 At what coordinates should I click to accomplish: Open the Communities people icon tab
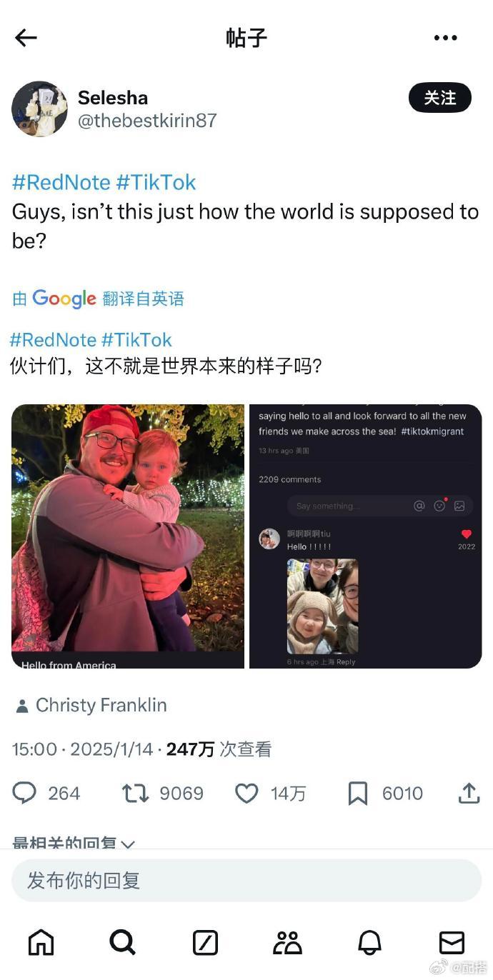coord(287,943)
